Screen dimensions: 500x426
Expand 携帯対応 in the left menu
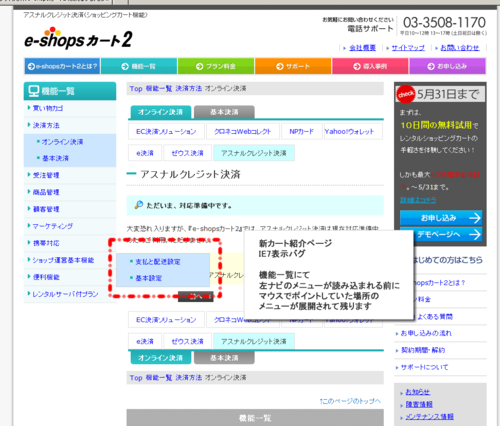click(x=46, y=243)
